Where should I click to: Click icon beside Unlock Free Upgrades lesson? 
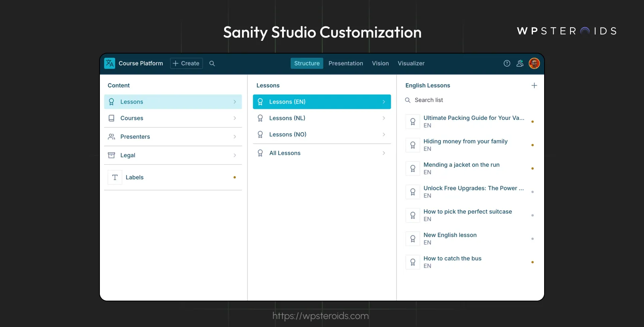click(413, 192)
